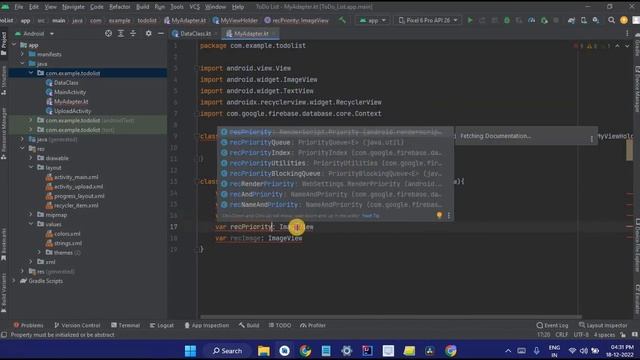Click the Stop app icon in toolbar

[x=556, y=20]
